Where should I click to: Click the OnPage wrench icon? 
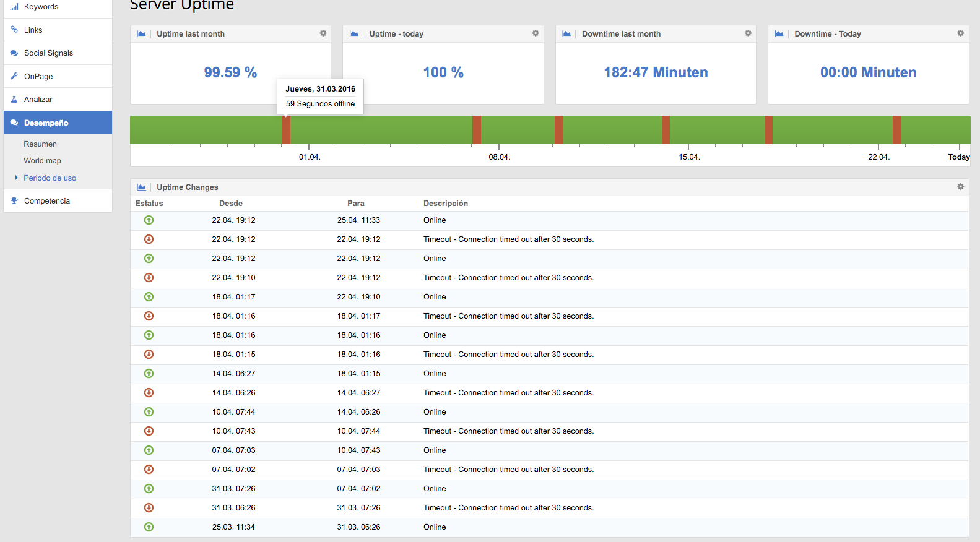point(14,77)
